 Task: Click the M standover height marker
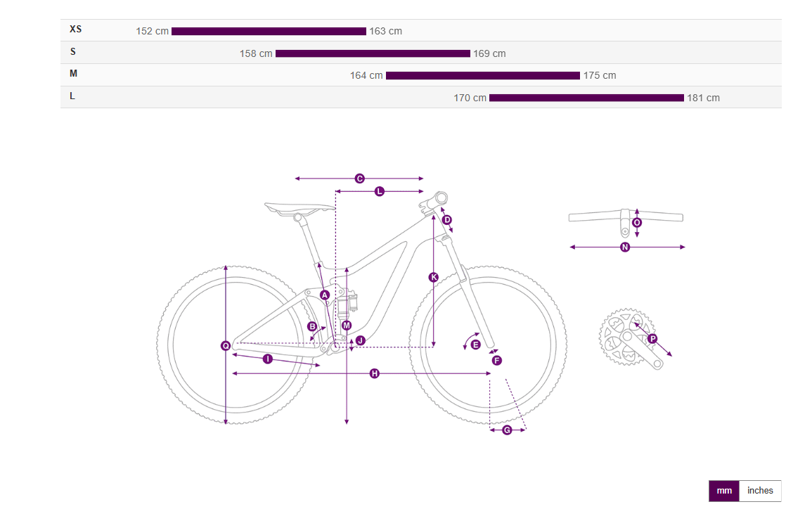[x=347, y=326]
